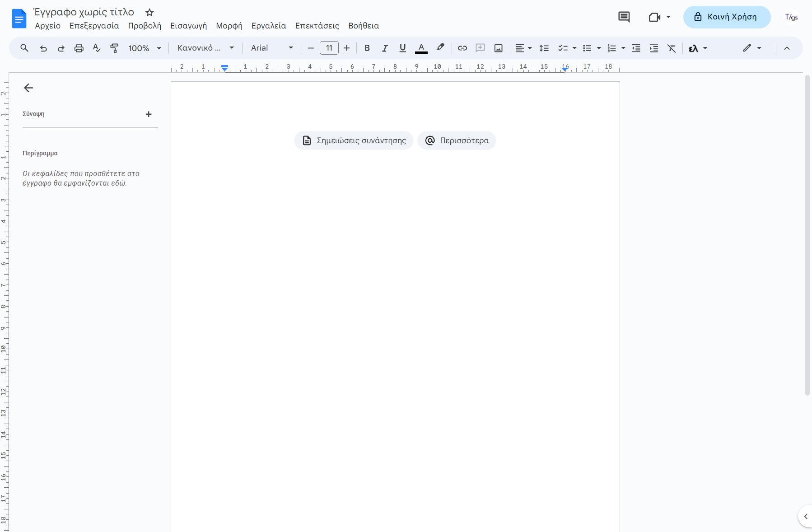Click the undo arrow icon
This screenshot has width=812, height=532.
point(43,48)
